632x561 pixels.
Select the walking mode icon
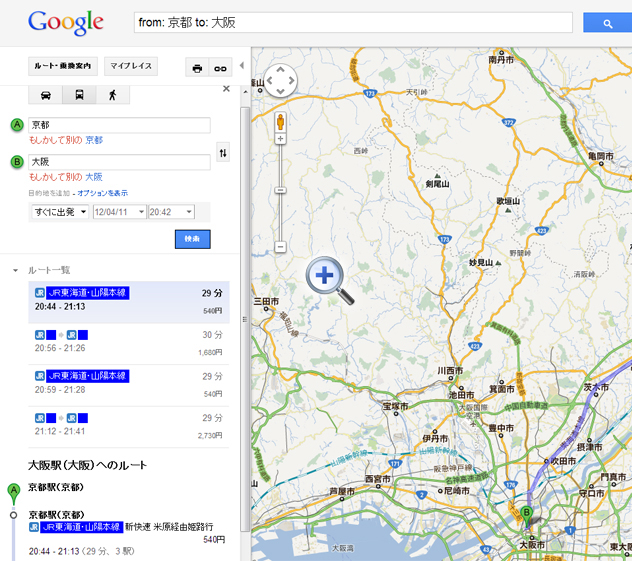(112, 95)
